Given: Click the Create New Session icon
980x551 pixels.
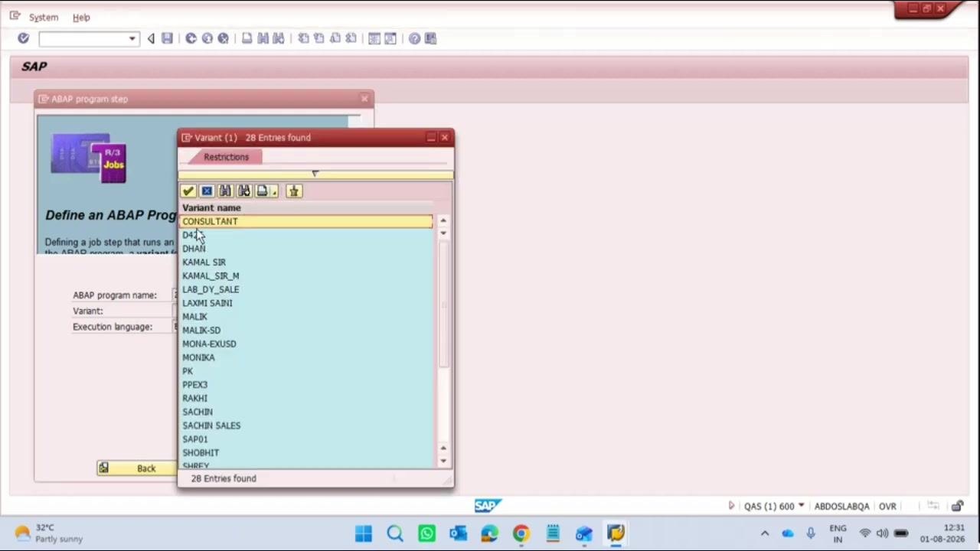Looking at the screenshot, I should click(374, 38).
